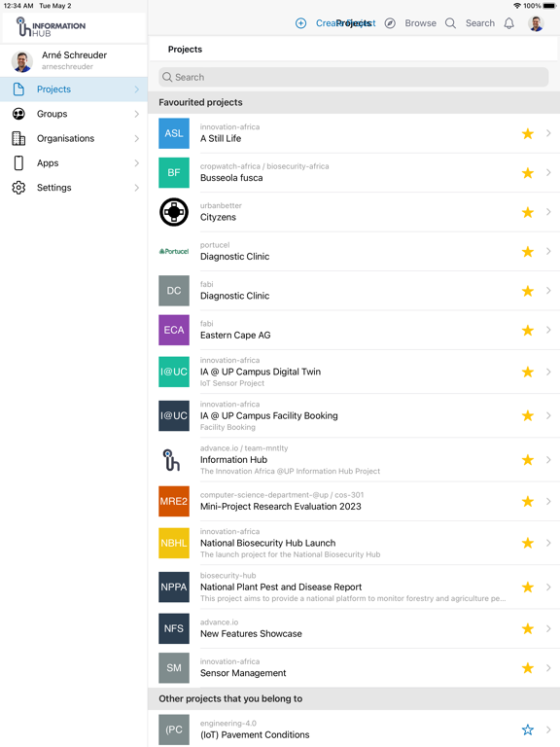Expand Projects via its sidebar chevron
Image resolution: width=560 pixels, height=747 pixels.
pos(137,89)
